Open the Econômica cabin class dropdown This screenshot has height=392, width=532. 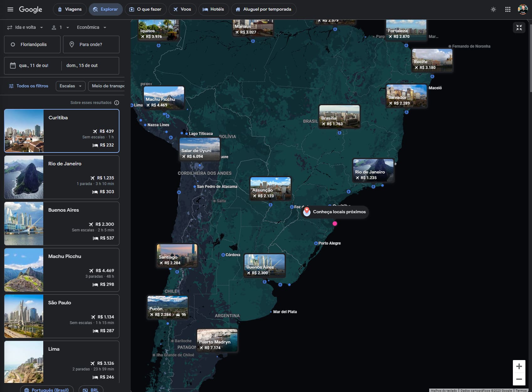pos(91,27)
